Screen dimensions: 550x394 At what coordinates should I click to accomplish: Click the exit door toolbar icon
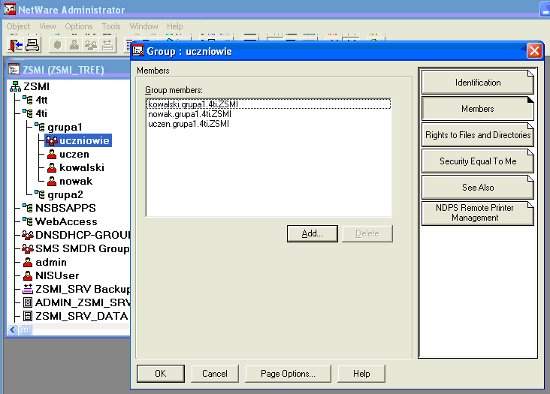pos(15,46)
